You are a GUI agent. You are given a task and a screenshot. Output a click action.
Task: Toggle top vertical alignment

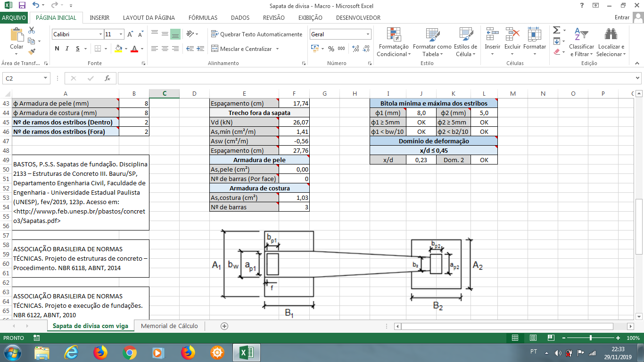coord(154,34)
